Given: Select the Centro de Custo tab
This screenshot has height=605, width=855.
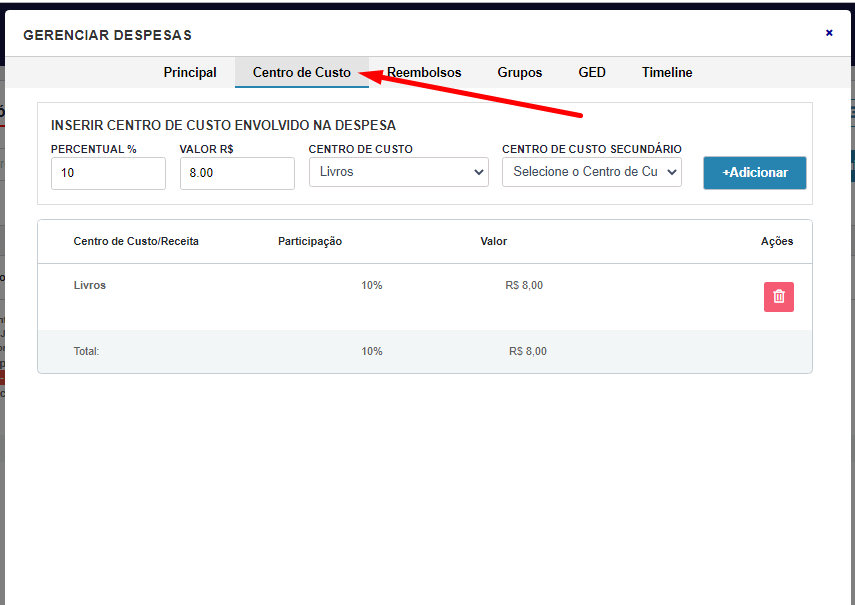Looking at the screenshot, I should (302, 72).
